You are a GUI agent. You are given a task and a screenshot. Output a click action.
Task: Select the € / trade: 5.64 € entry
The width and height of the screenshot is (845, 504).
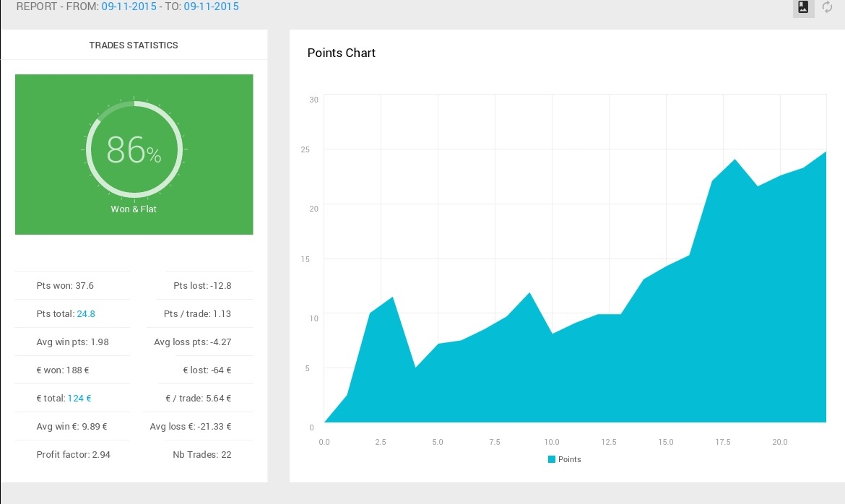[x=199, y=399]
